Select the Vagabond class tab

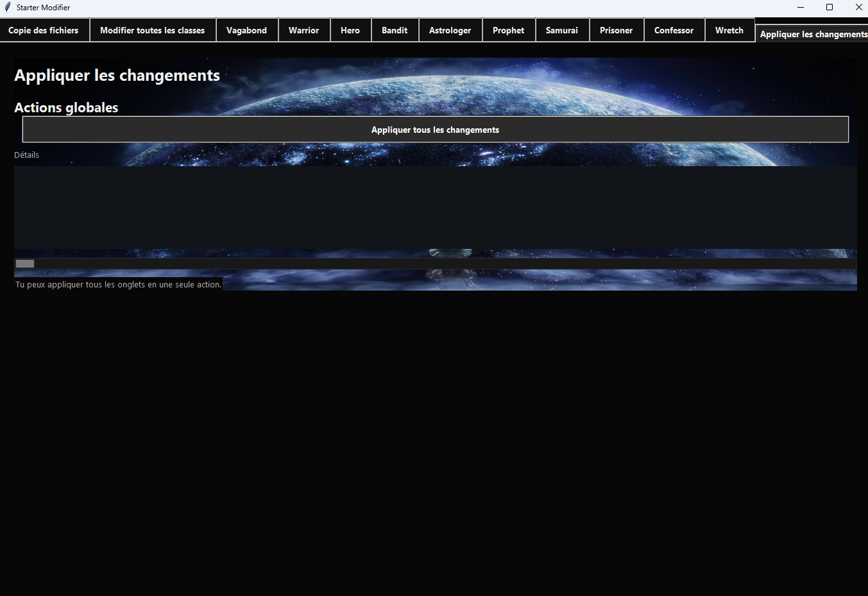coord(247,30)
